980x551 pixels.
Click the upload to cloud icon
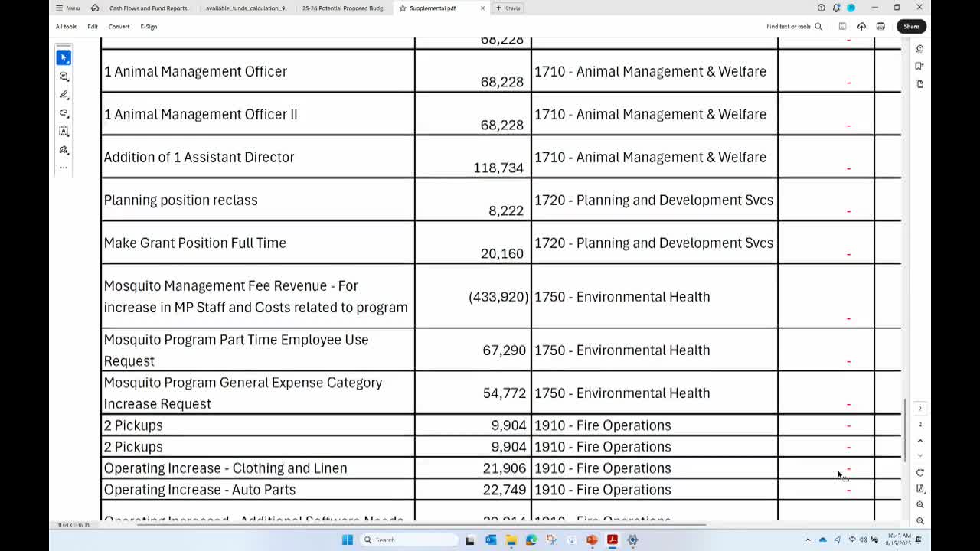(x=861, y=27)
